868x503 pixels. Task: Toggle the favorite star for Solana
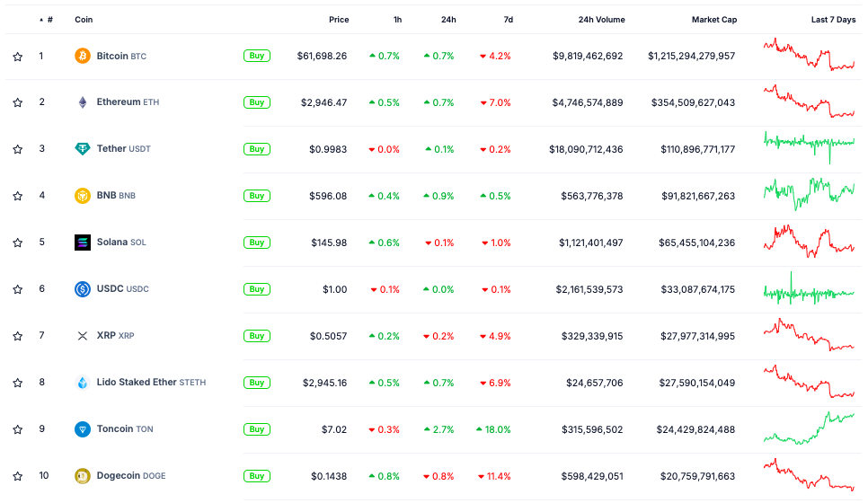tap(17, 243)
